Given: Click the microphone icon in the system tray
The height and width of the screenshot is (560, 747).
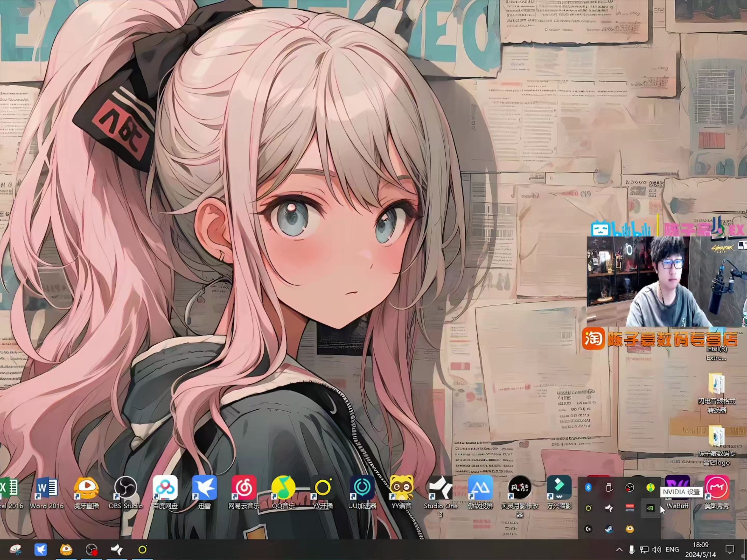Looking at the screenshot, I should coord(631,550).
